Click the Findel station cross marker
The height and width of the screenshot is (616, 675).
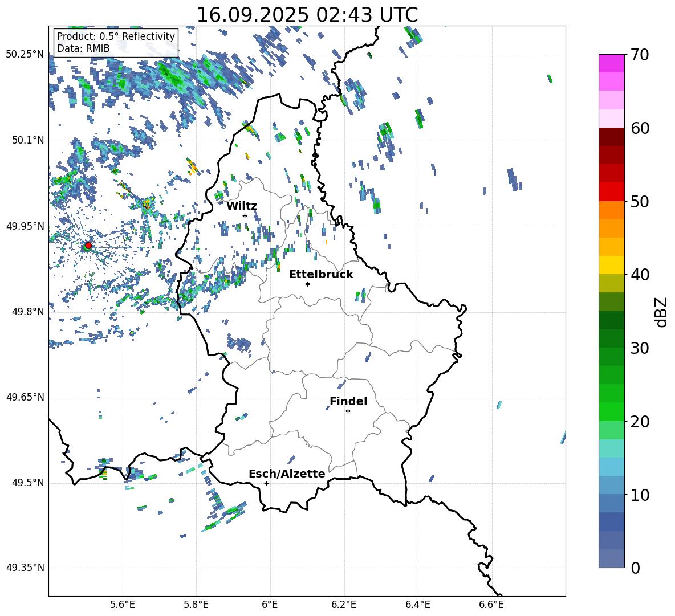point(348,411)
